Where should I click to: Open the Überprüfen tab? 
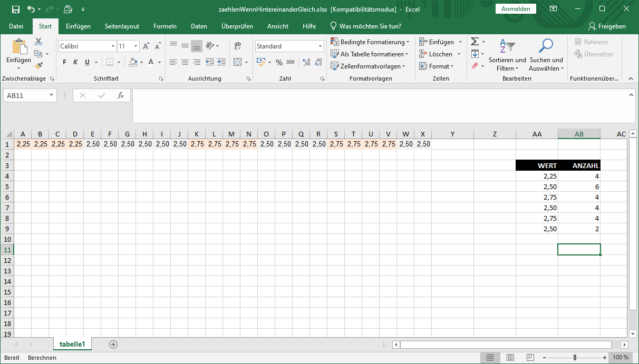237,26
